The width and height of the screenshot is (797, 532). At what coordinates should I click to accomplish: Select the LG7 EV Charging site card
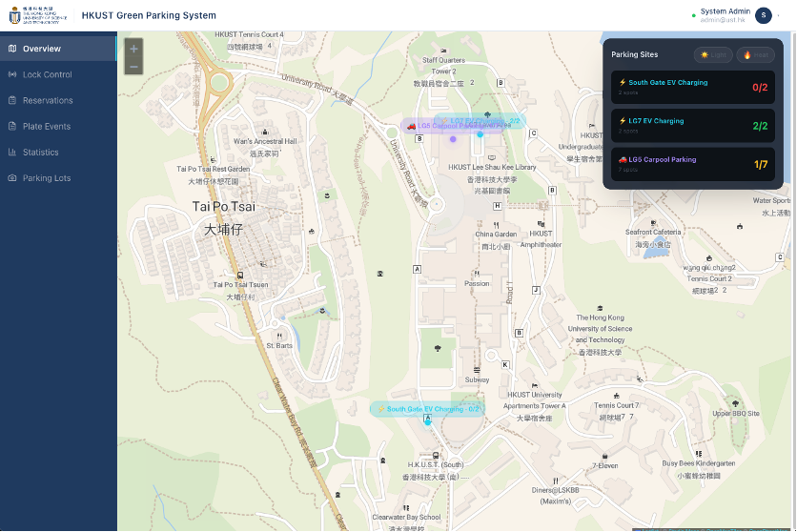tap(693, 126)
